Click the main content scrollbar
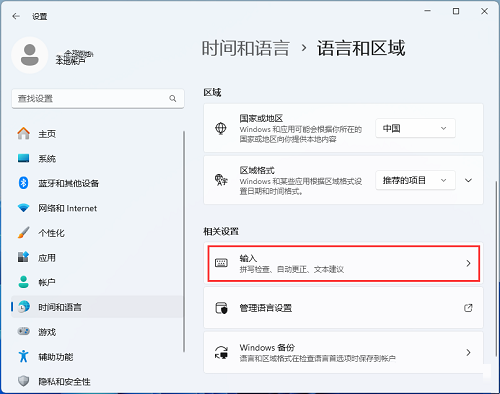 (496, 268)
